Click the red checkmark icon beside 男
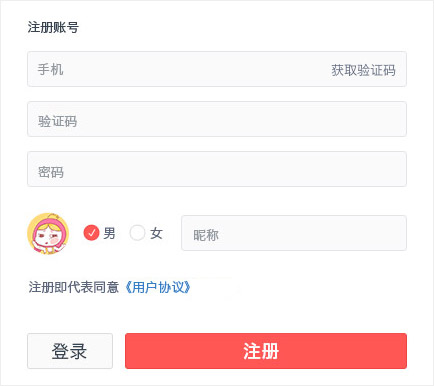 [x=91, y=233]
